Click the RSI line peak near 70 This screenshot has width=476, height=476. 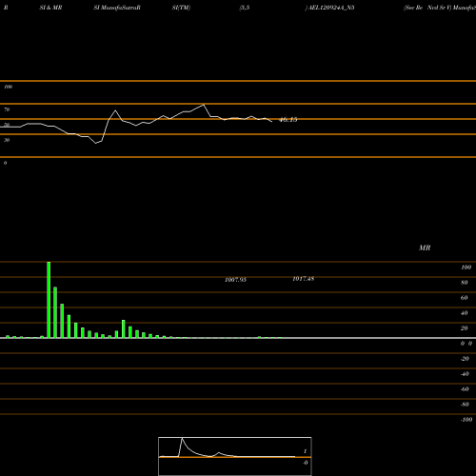point(204,105)
